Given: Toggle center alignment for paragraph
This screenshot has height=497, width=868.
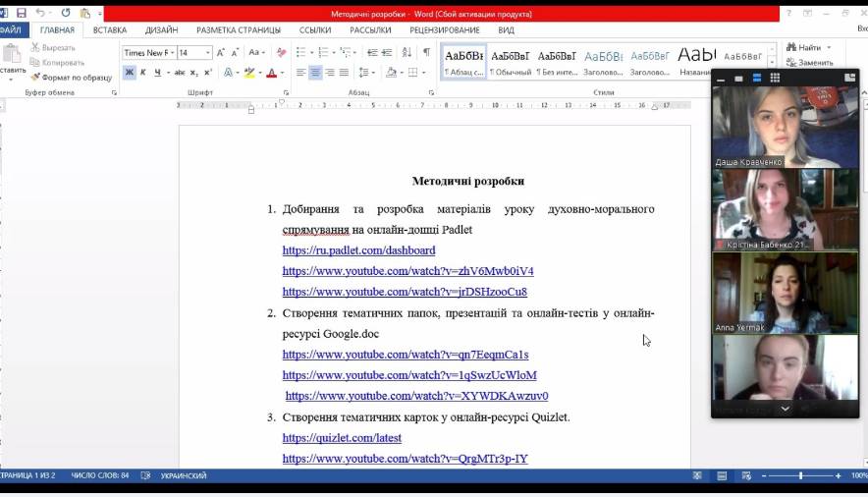Looking at the screenshot, I should coord(315,73).
